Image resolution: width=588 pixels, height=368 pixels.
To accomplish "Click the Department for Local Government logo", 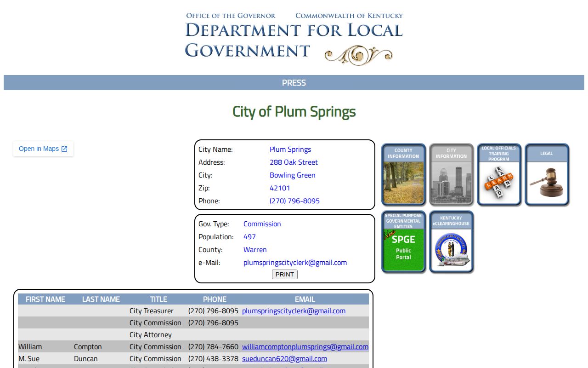I will click(294, 39).
